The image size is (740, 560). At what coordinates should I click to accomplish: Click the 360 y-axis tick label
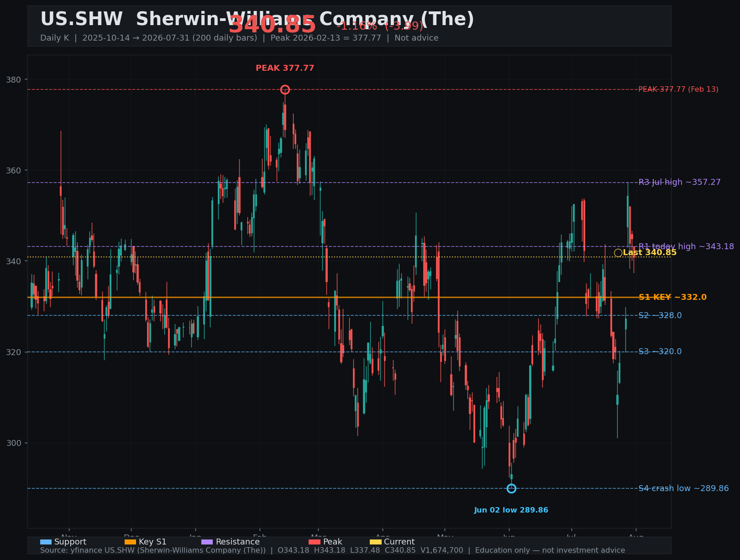[14, 171]
